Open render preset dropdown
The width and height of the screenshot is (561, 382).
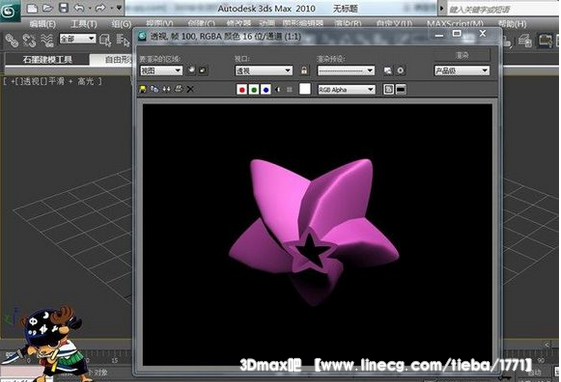346,70
